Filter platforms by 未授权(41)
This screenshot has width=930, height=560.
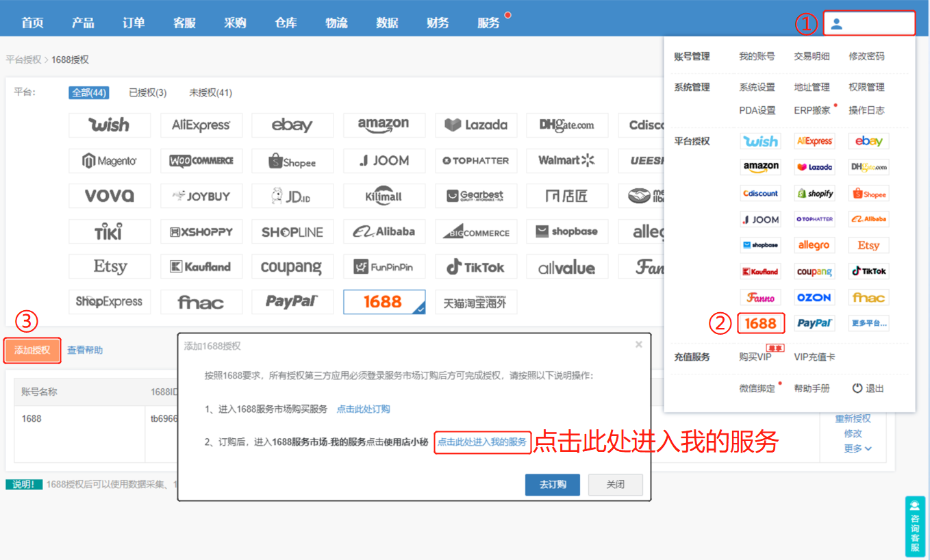(x=210, y=93)
